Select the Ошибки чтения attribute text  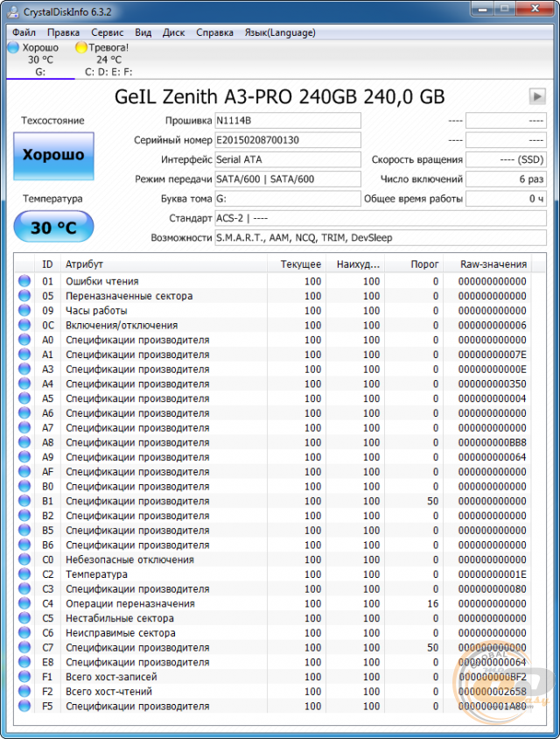tap(102, 281)
